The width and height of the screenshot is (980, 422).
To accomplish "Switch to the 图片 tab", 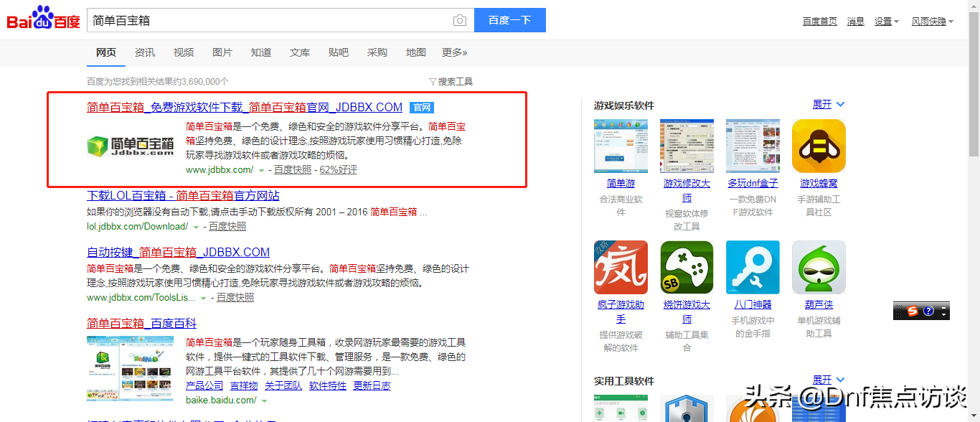I will (222, 52).
